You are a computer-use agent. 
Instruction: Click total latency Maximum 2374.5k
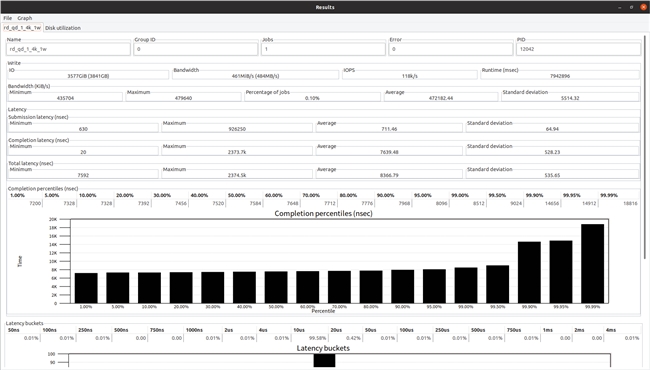pos(237,175)
